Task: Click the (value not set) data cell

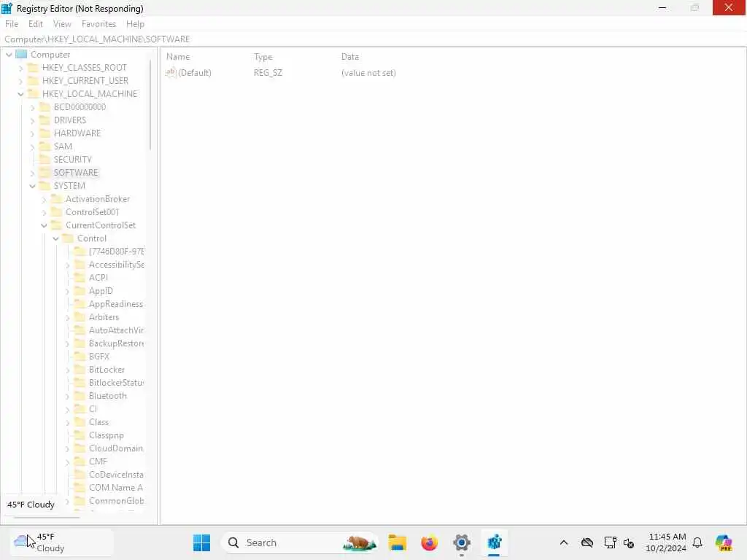Action: (x=368, y=73)
